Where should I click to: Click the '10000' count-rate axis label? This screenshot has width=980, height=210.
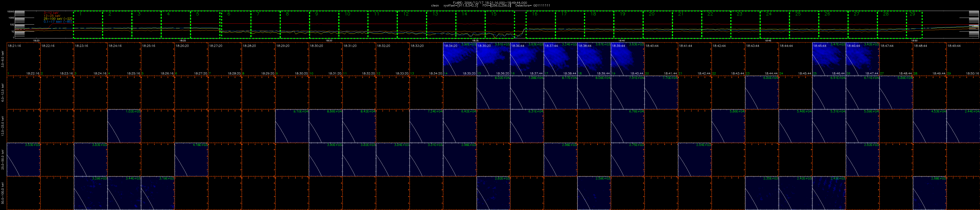click(11, 12)
